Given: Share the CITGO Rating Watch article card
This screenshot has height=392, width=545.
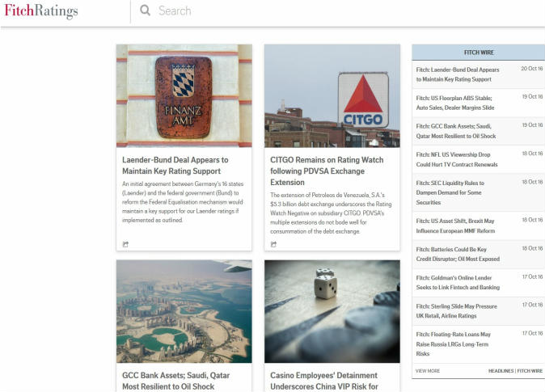Looking at the screenshot, I should pyautogui.click(x=273, y=244).
